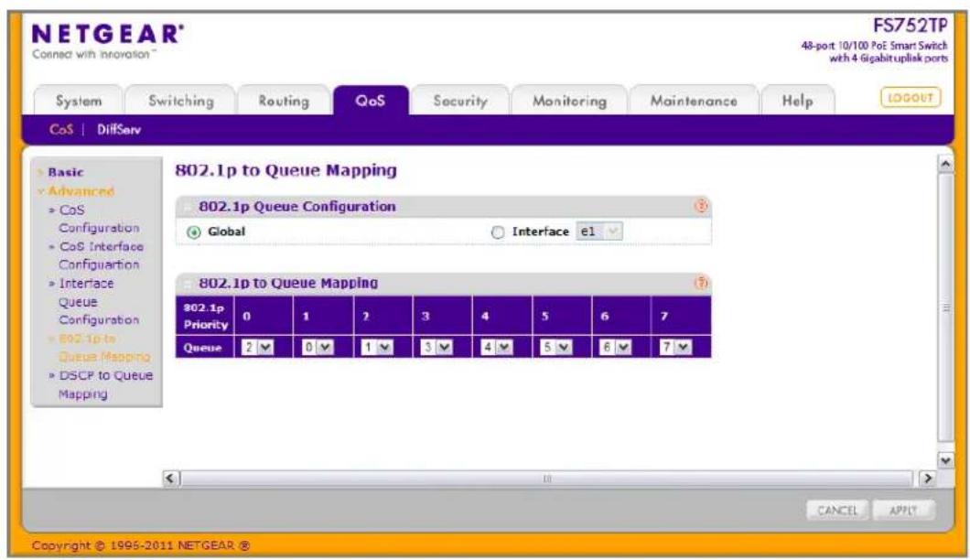Click the 802.1p Priority header cell
Screen dimensions: 970x560
pos(205,316)
